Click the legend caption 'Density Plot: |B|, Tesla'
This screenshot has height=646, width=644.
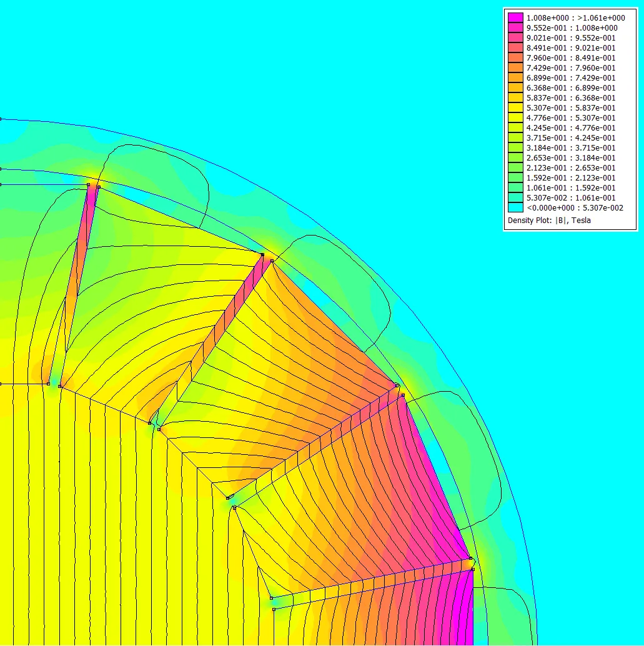tap(549, 221)
